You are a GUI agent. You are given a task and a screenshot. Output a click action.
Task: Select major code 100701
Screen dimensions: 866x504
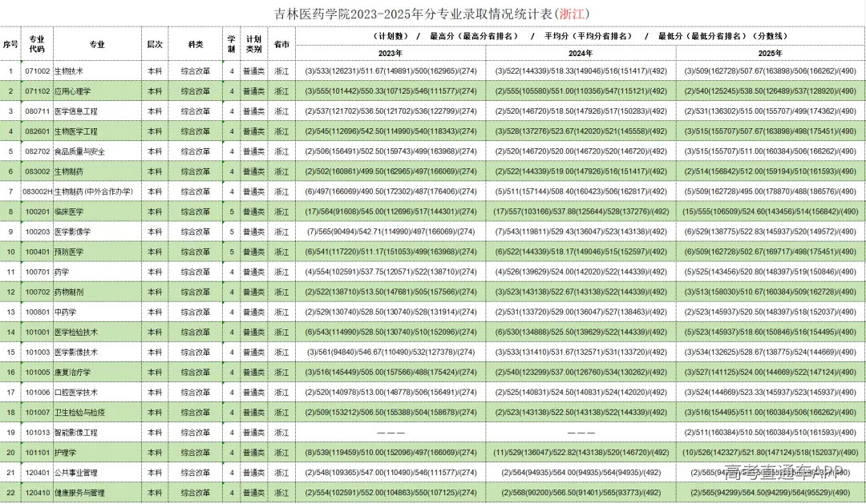pyautogui.click(x=37, y=272)
